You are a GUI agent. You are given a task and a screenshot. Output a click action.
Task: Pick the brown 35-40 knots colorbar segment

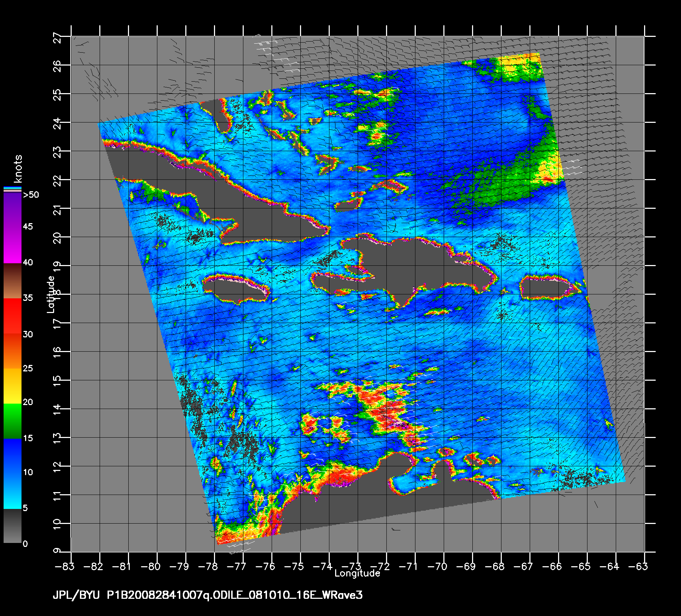pyautogui.click(x=13, y=281)
